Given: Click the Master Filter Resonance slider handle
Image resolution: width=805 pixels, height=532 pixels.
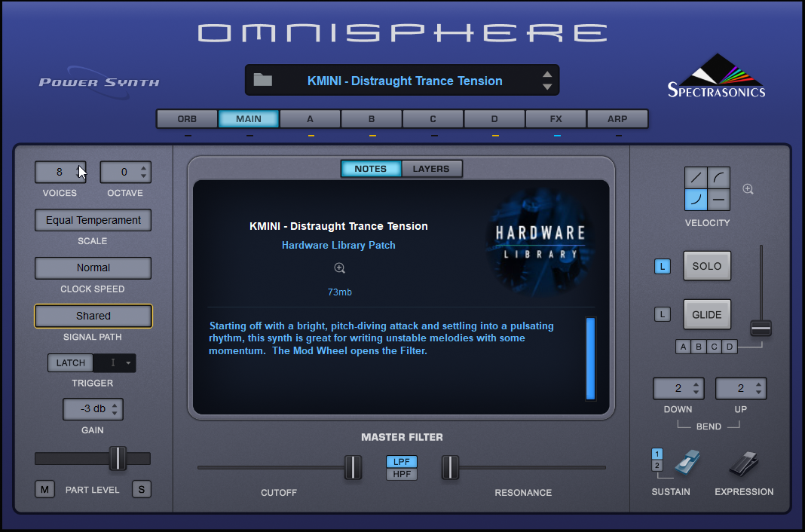Looking at the screenshot, I should coord(450,467).
